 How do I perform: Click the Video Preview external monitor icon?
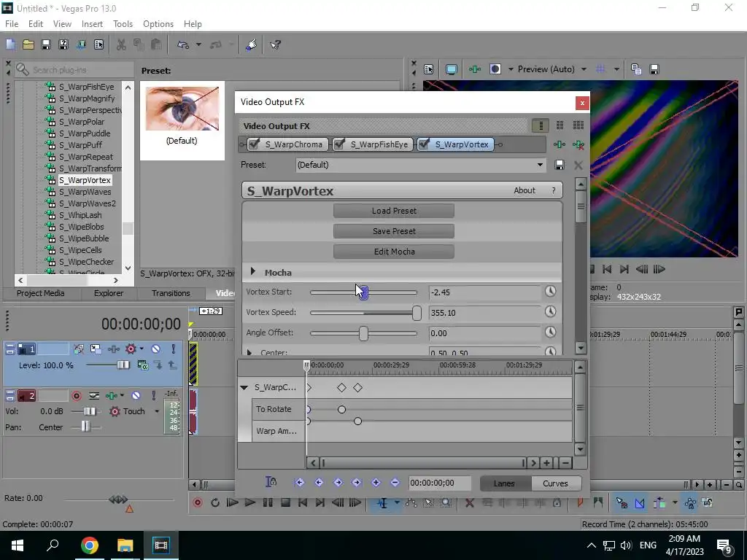pos(451,69)
